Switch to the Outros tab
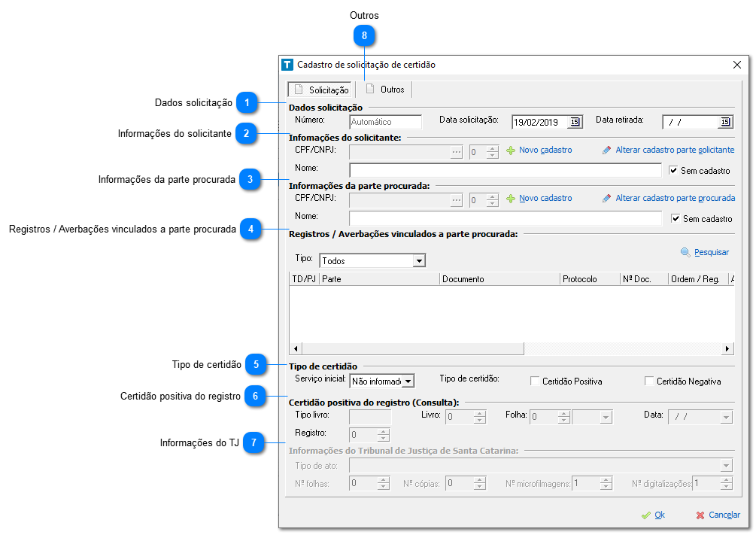The width and height of the screenshot is (756, 535). point(385,90)
